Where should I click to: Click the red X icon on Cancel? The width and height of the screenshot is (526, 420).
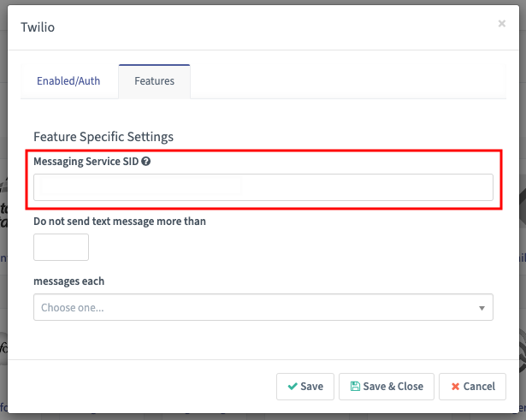pos(456,387)
